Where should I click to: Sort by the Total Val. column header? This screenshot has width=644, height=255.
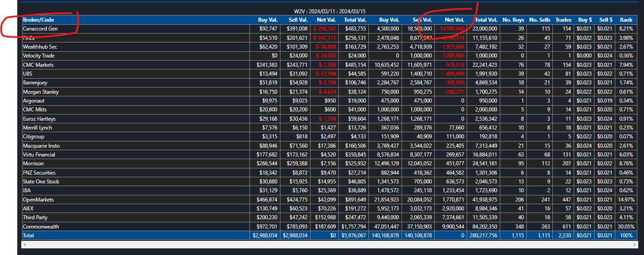[355, 20]
